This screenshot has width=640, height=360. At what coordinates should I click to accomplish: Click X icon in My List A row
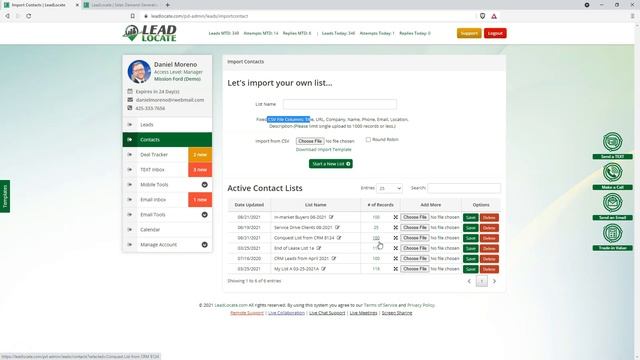396,269
